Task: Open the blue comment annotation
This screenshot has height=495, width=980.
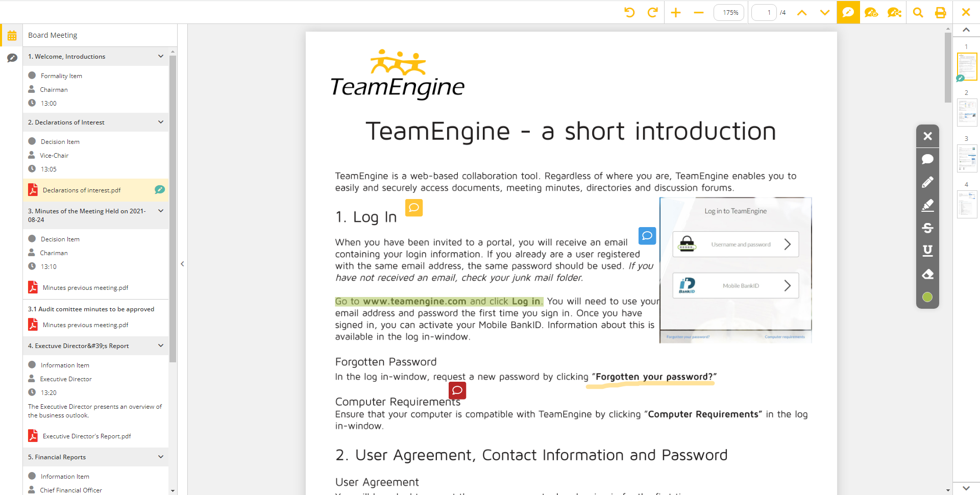Action: [x=647, y=235]
